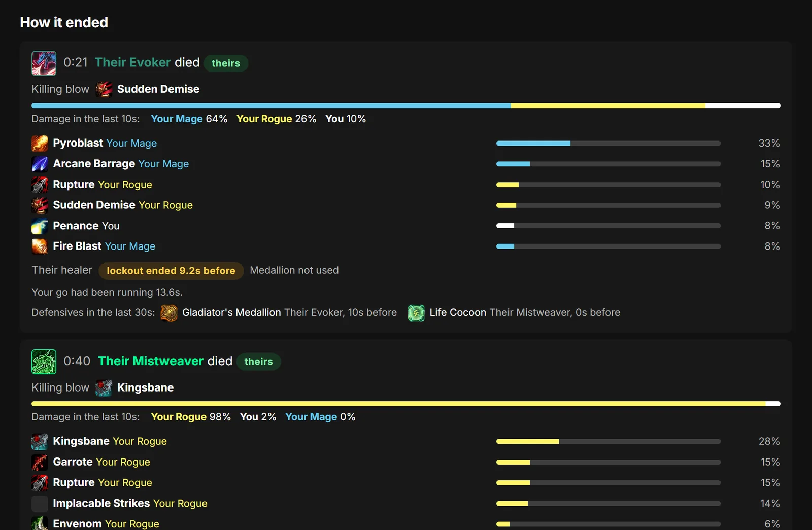The width and height of the screenshot is (812, 530).
Task: Click the 'Medallion not used' text
Action: [294, 270]
